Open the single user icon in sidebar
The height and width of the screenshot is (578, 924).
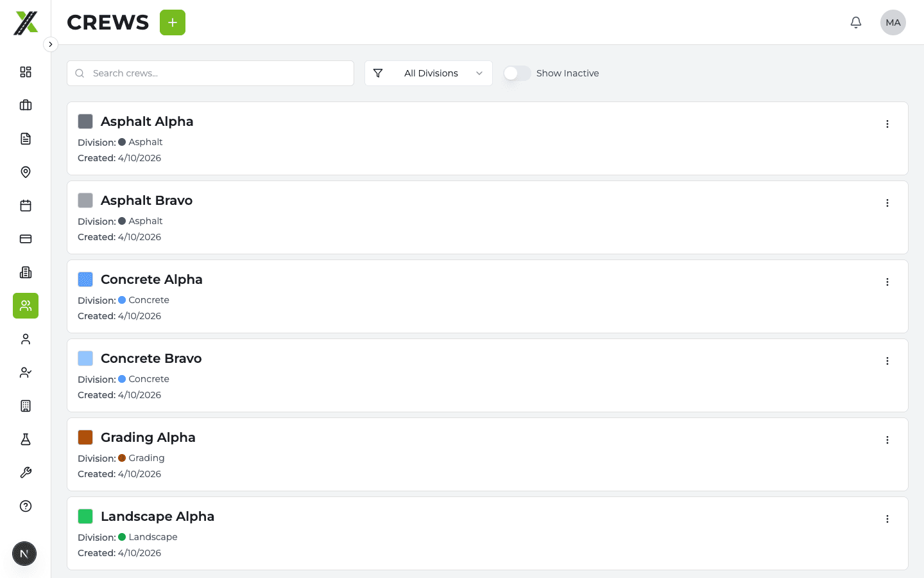pyautogui.click(x=26, y=339)
